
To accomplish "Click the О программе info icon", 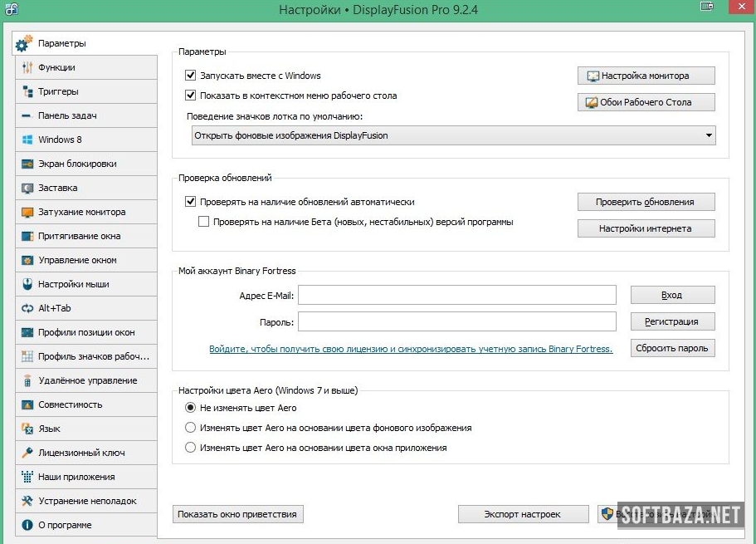I will (x=27, y=525).
